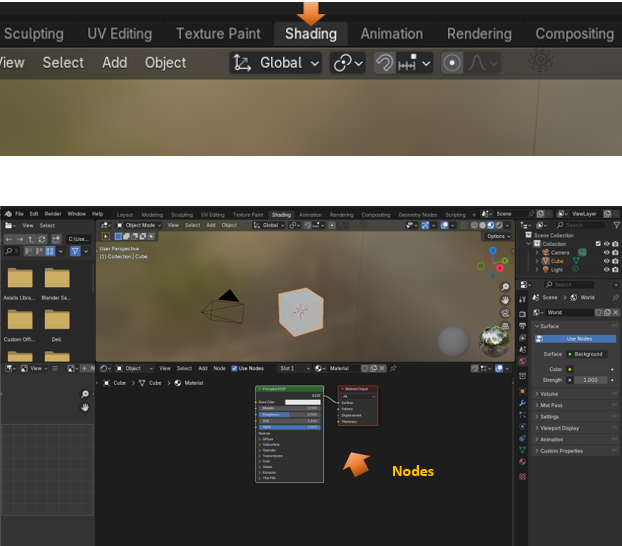Hide the Light using its outliner eye icon

coord(606,270)
